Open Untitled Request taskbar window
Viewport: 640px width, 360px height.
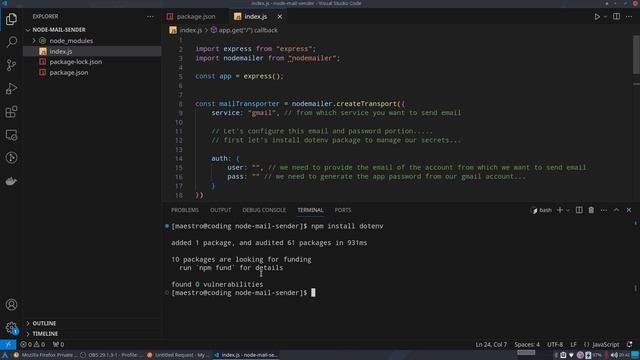coord(178,355)
